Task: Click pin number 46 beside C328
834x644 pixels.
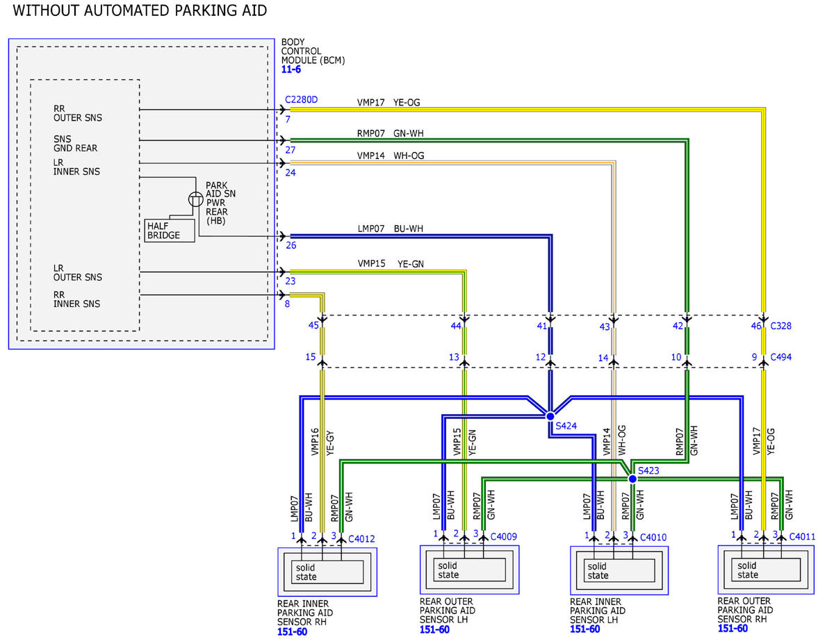Action: 755,326
